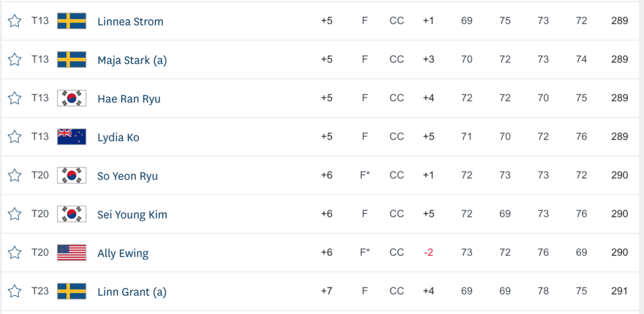
Task: Click the star icon beside Lydia Ko
Action: point(14,136)
